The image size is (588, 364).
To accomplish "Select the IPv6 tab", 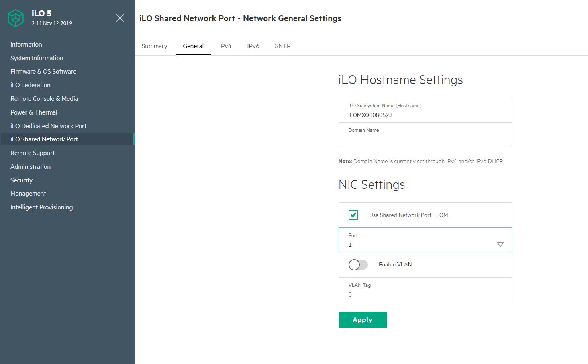I will point(253,46).
